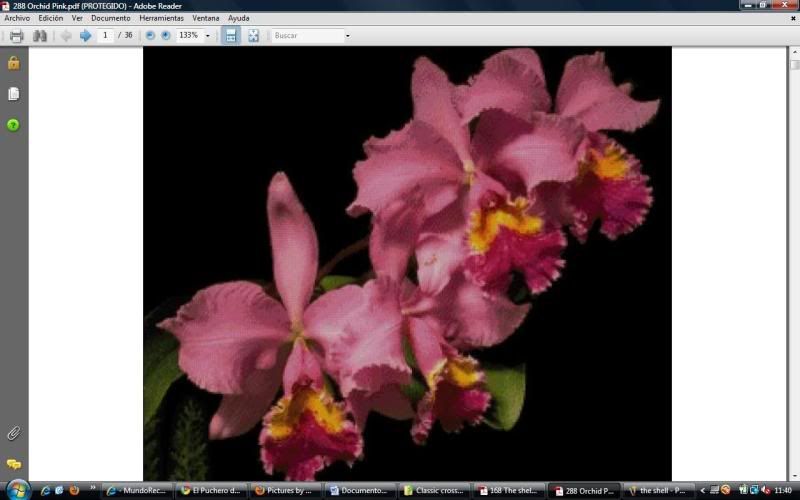The image size is (800, 500).
Task: Switch to 168 The shel... PDF window
Action: coord(507,490)
